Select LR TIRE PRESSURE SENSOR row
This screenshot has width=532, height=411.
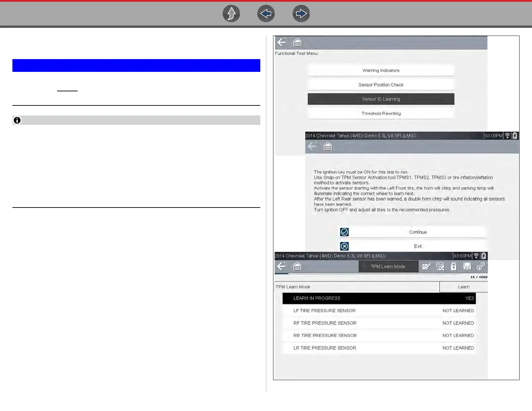(x=379, y=348)
